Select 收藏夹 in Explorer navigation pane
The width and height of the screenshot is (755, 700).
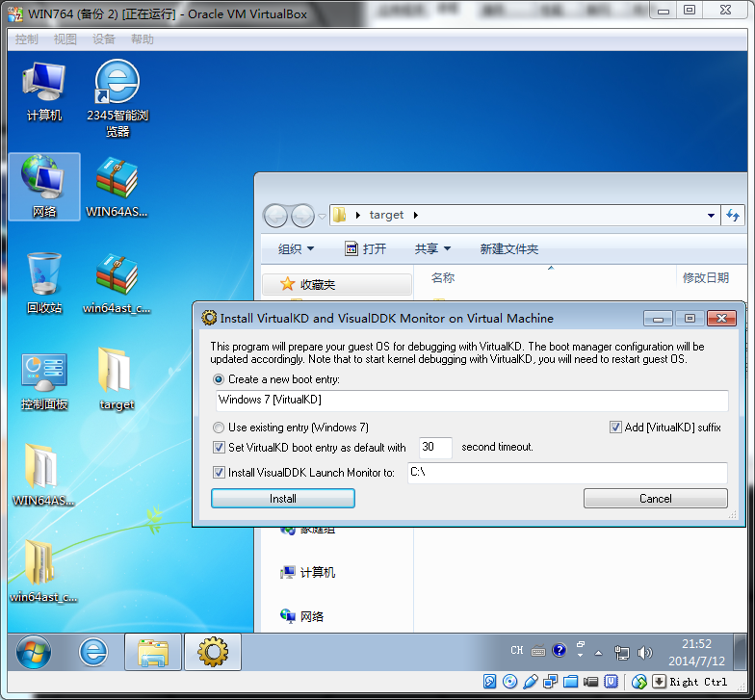tap(337, 285)
